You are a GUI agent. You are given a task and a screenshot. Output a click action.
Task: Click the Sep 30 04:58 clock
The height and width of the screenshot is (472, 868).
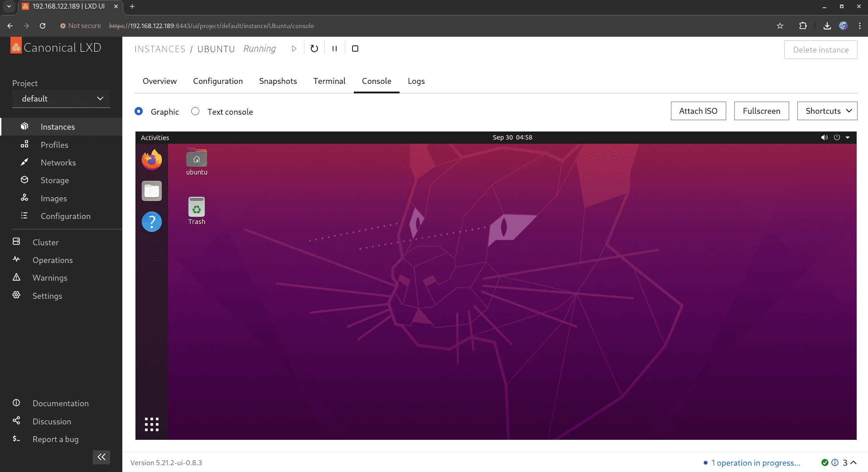coord(512,137)
